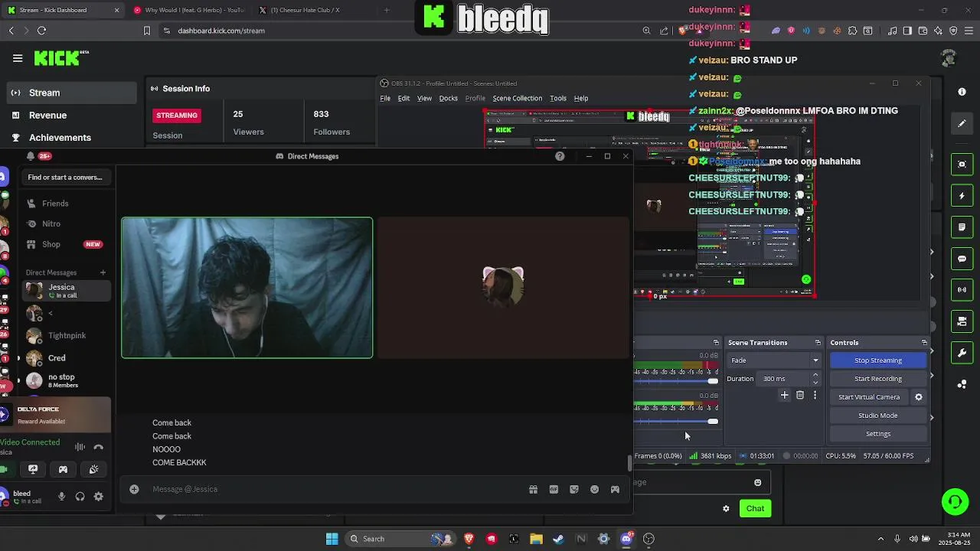This screenshot has width=980, height=551.
Task: Switch to the YouTube G Herbo tab
Action: [189, 10]
